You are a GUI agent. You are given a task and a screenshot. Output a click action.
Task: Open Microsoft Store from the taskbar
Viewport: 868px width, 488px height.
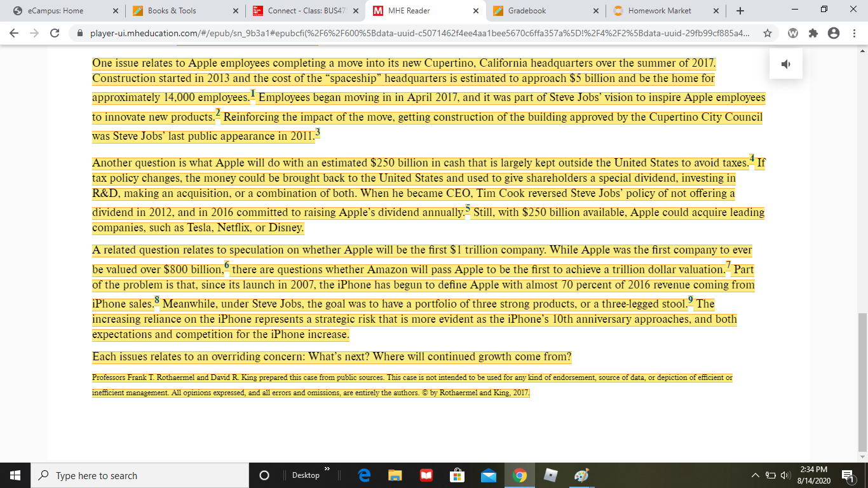tap(458, 475)
